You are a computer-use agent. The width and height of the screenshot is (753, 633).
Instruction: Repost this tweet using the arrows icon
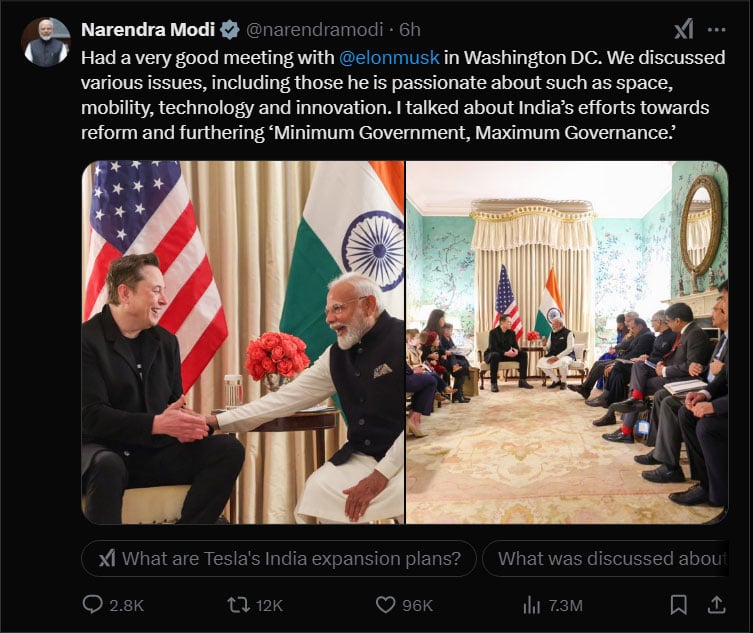click(238, 605)
